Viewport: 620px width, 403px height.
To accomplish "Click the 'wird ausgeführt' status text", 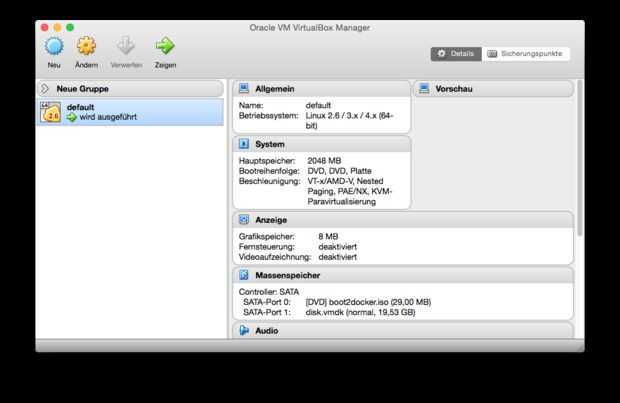I will pyautogui.click(x=108, y=117).
